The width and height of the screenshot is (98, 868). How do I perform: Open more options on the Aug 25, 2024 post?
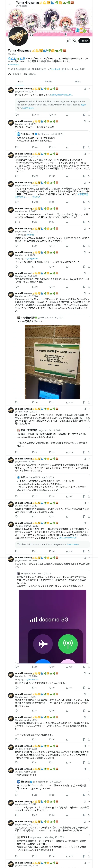pos(89,293)
